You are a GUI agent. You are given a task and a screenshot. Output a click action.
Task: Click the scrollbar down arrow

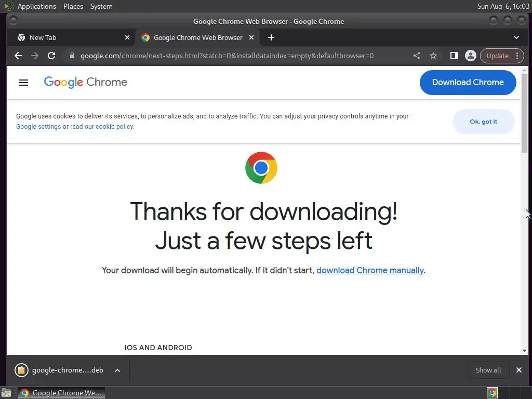(525, 351)
